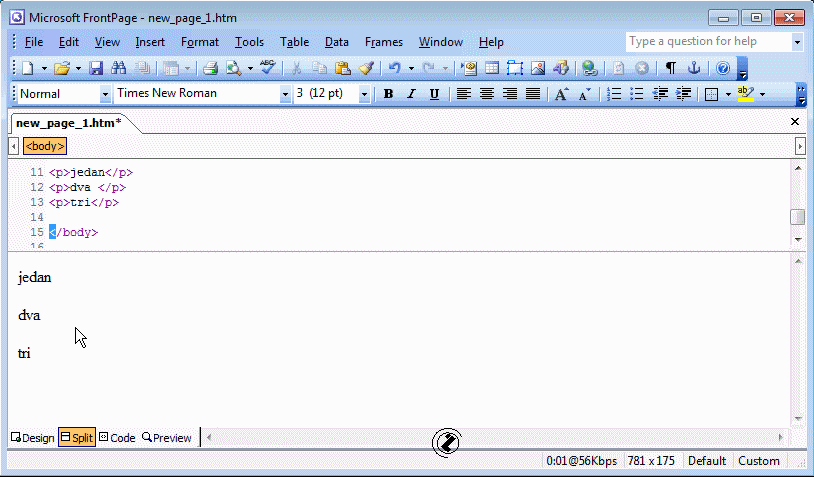
Task: Click the Save icon in toolbar
Action: point(96,68)
